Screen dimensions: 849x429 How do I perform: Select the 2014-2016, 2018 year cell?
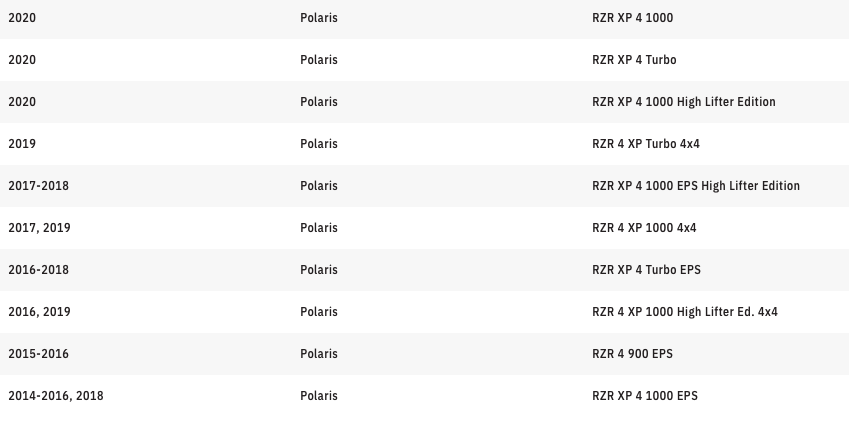55,396
